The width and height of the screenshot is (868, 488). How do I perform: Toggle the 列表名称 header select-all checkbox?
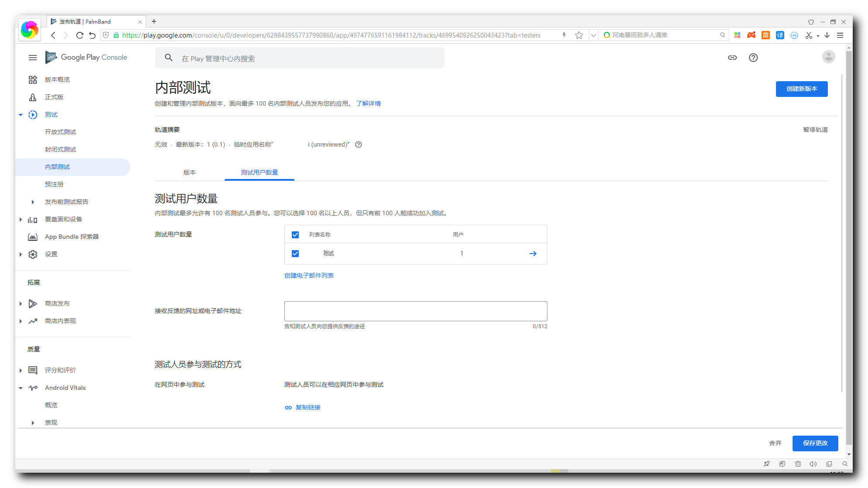click(x=295, y=235)
